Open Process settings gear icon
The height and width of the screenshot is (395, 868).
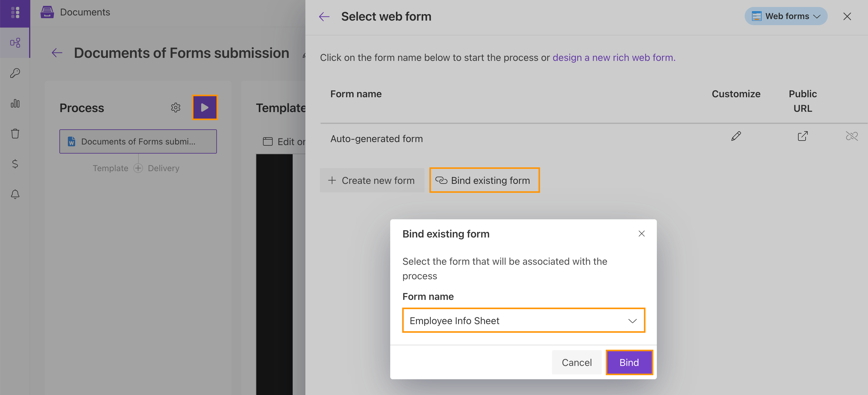pos(175,108)
